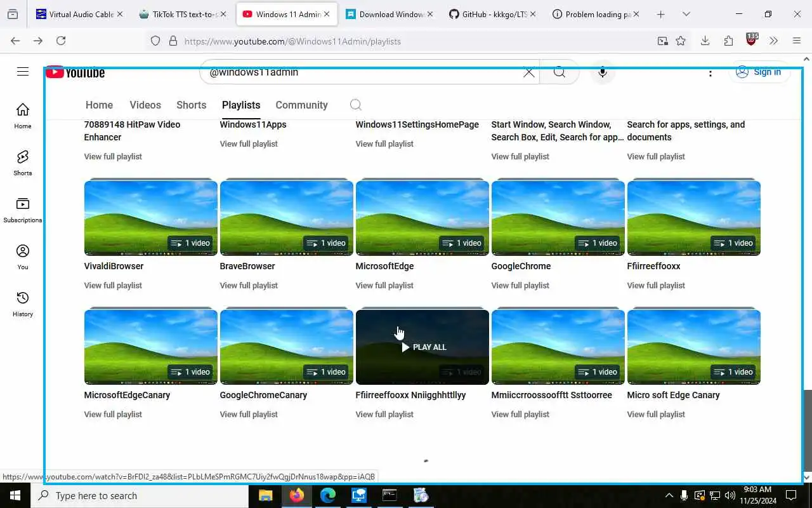The width and height of the screenshot is (812, 508).
Task: Open Windows notification center
Action: tap(791, 495)
